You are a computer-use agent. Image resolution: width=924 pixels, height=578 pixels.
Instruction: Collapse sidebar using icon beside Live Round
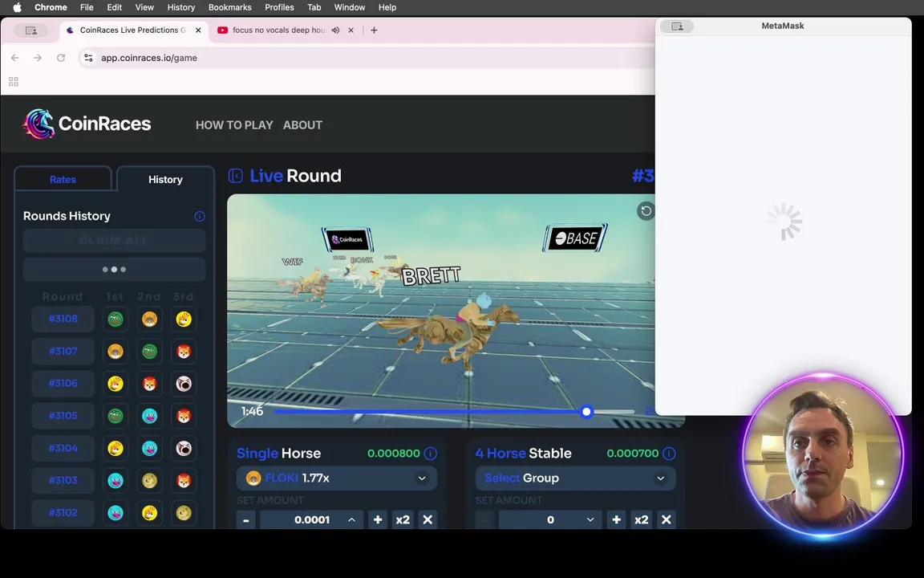[236, 176]
